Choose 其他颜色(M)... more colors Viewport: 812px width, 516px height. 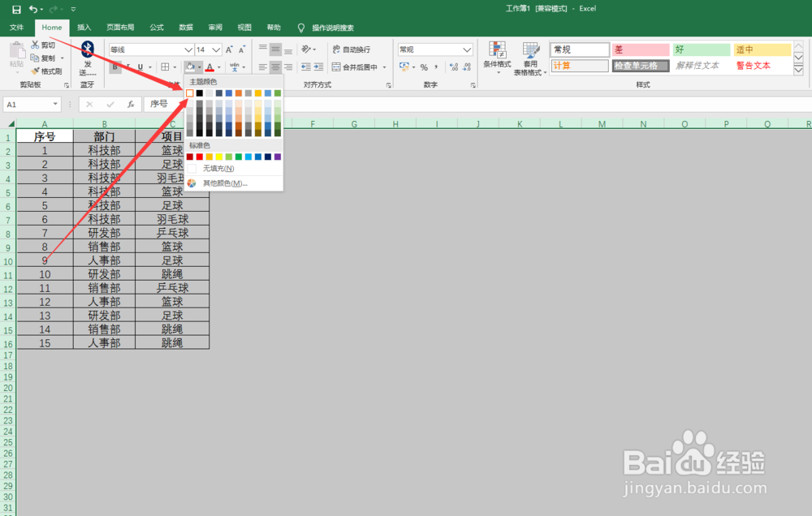234,183
